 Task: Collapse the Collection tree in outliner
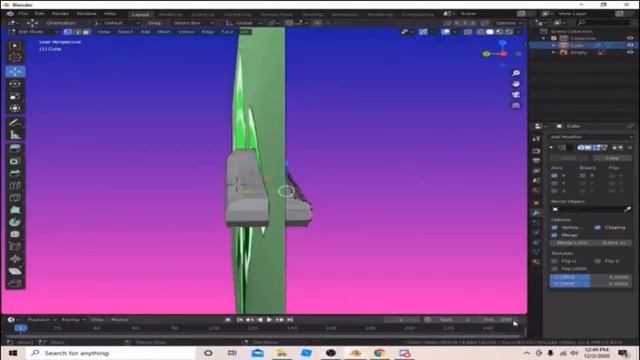[544, 38]
